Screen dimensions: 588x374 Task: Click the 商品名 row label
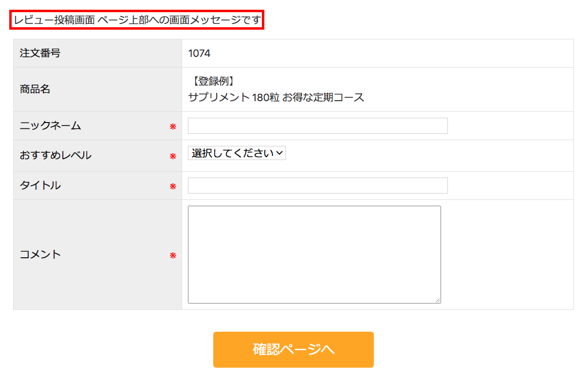35,89
